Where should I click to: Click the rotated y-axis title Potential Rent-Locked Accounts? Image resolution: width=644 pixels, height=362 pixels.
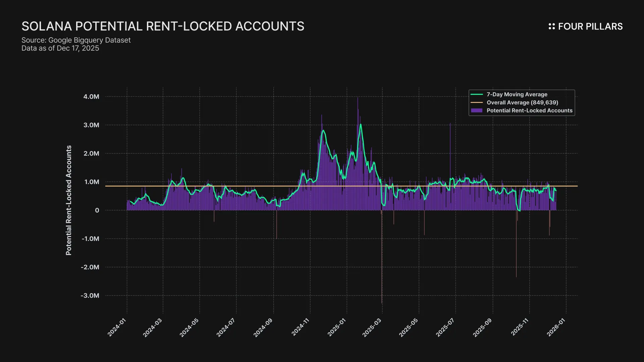[69, 200]
